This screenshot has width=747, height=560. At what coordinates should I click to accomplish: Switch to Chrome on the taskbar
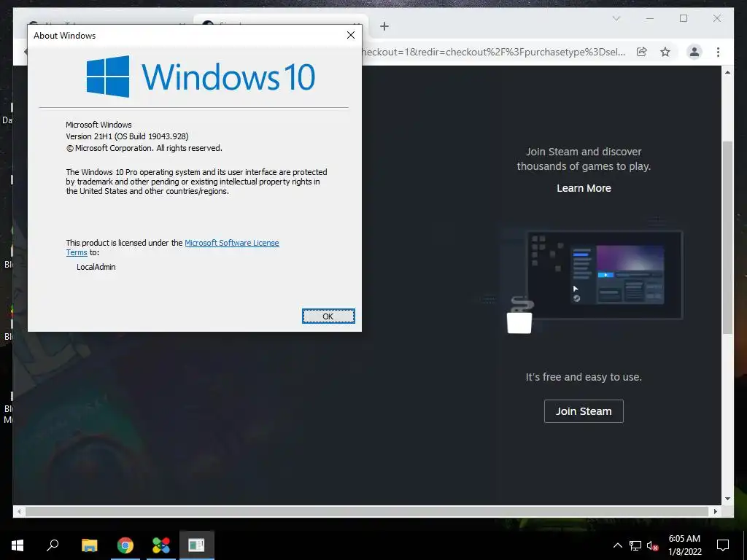(125, 545)
